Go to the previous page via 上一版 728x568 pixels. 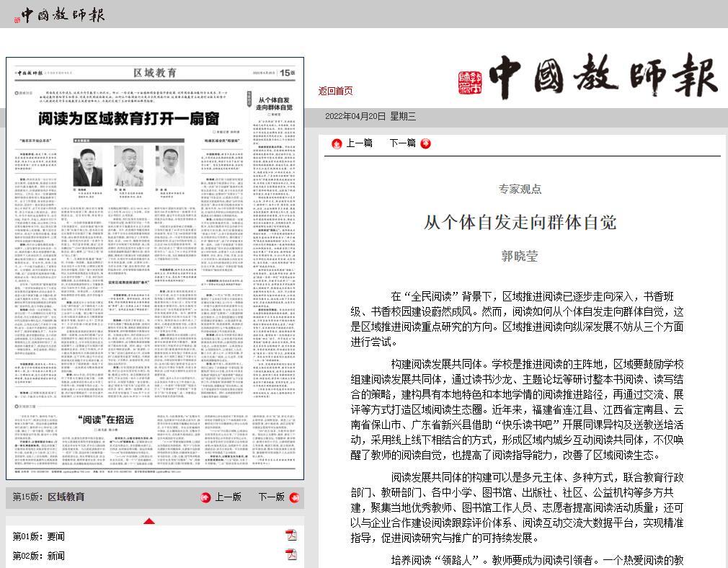[x=228, y=497]
